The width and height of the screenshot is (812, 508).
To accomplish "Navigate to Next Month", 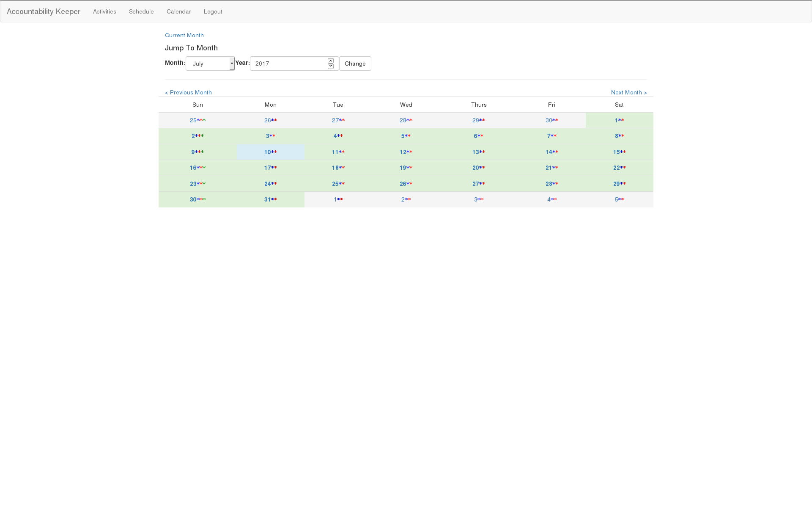I will [x=628, y=92].
